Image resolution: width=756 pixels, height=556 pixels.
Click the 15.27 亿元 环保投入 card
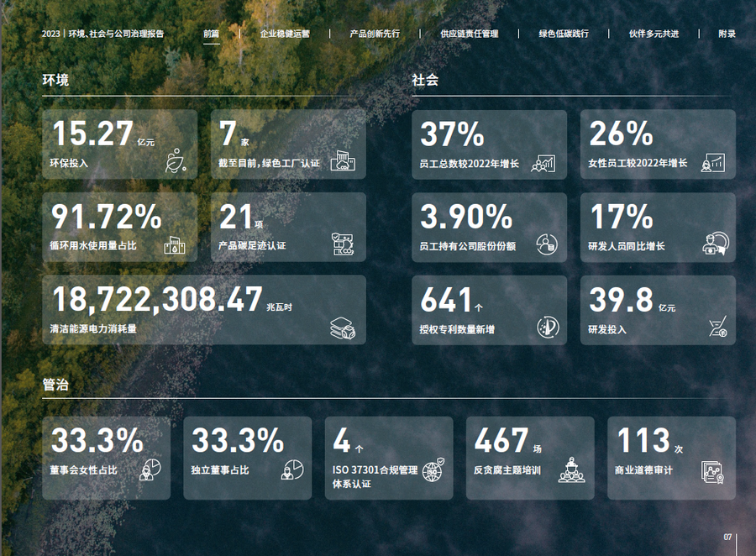pyautogui.click(x=119, y=144)
